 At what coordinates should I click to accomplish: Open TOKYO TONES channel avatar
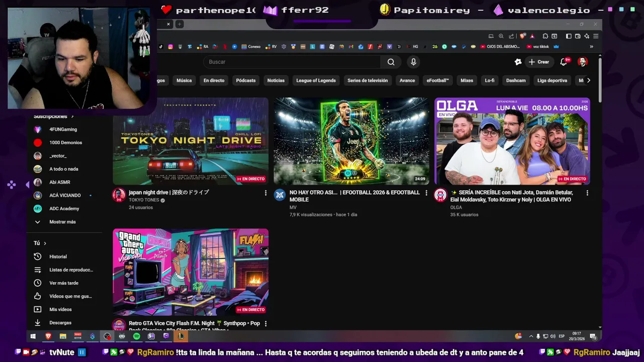(119, 195)
